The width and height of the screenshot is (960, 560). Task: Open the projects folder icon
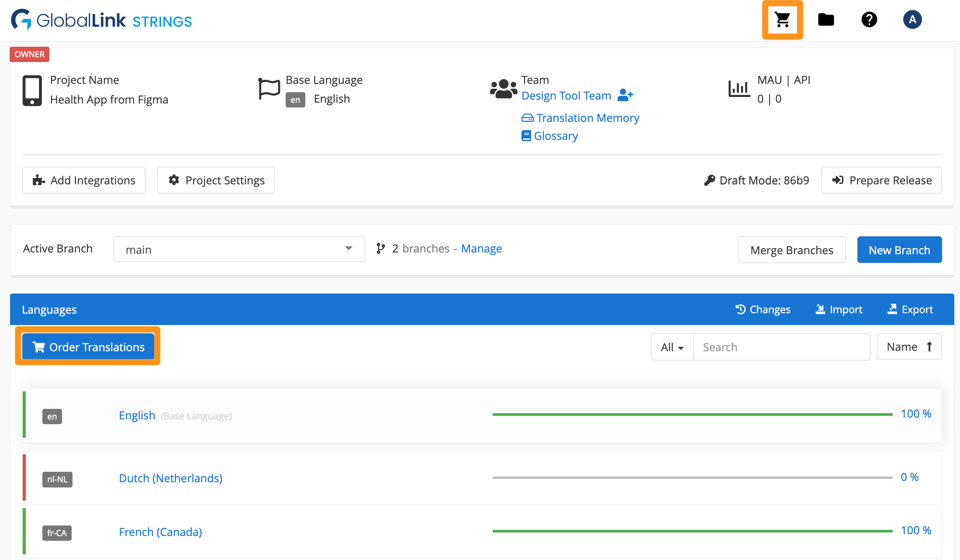pyautogui.click(x=826, y=20)
